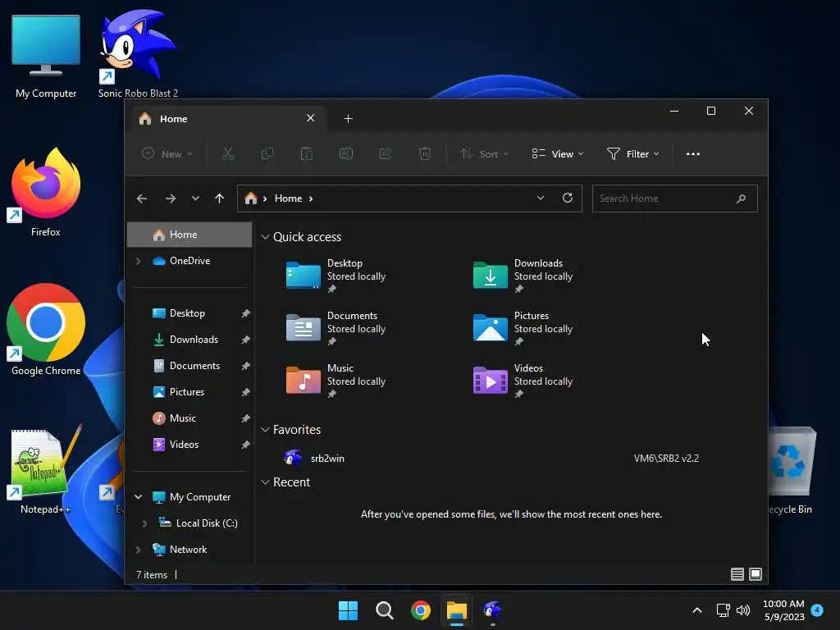The image size is (840, 630).
Task: Open recent locations chevron beside forward arrow
Action: [x=195, y=199]
